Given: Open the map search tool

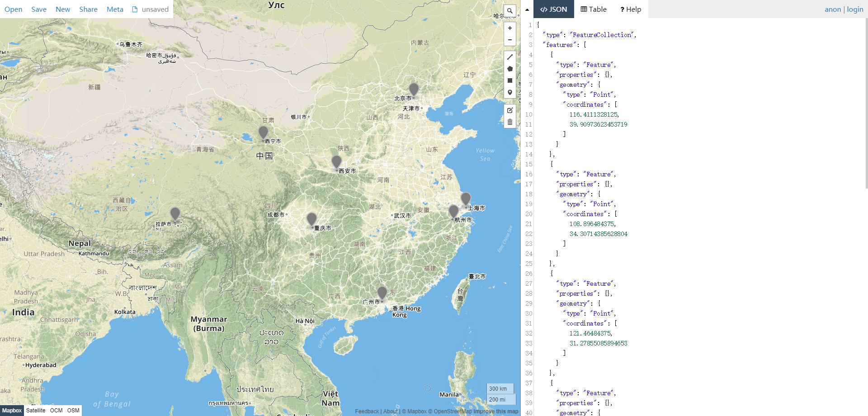Looking at the screenshot, I should 510,10.
